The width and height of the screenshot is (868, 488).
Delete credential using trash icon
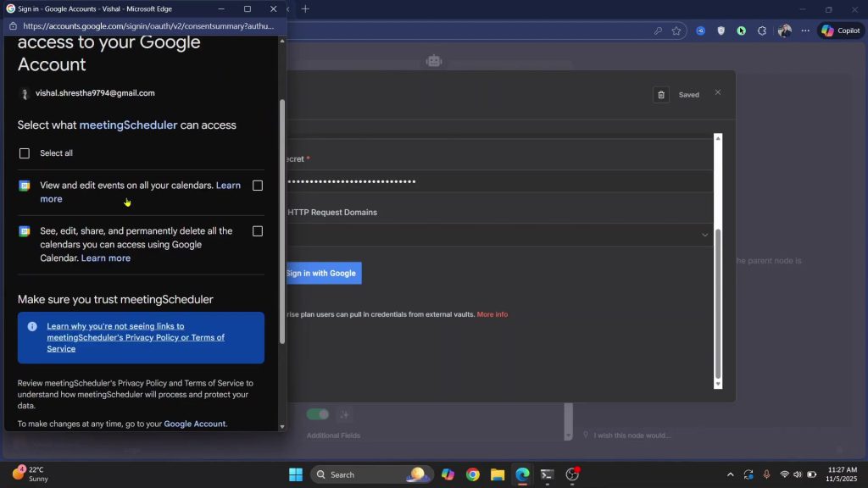coord(661,95)
